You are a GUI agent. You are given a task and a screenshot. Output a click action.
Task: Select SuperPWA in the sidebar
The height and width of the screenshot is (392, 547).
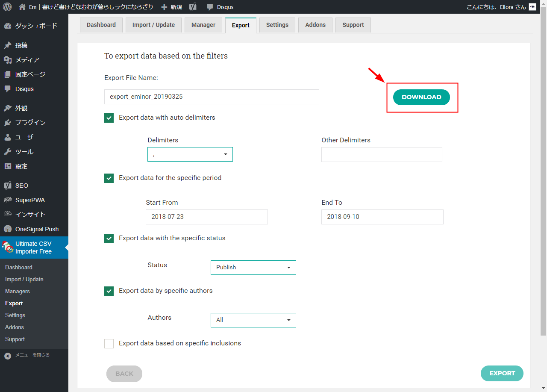[x=34, y=200]
